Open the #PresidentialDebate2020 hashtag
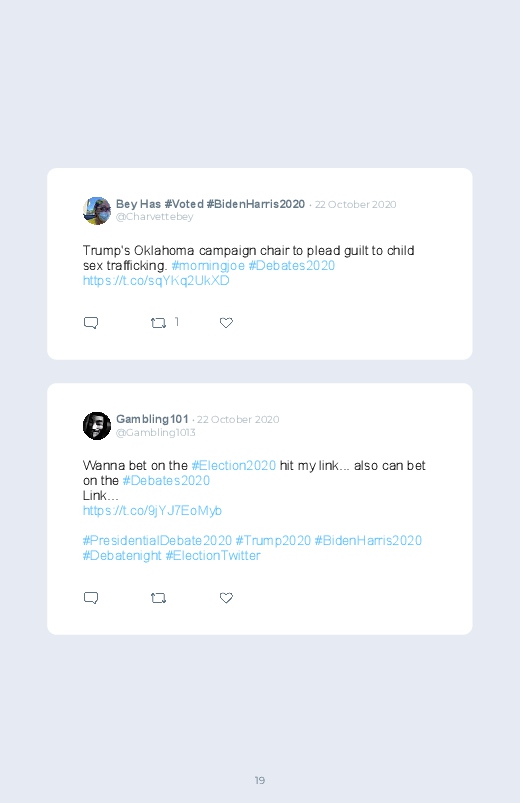 [x=157, y=541]
